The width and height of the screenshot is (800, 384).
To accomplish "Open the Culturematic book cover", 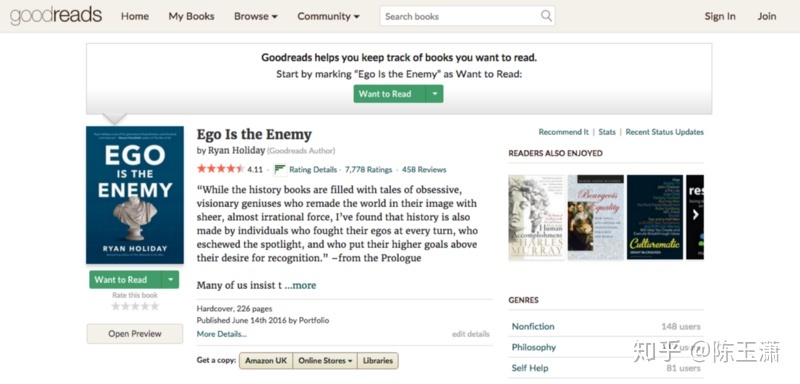I will 655,217.
